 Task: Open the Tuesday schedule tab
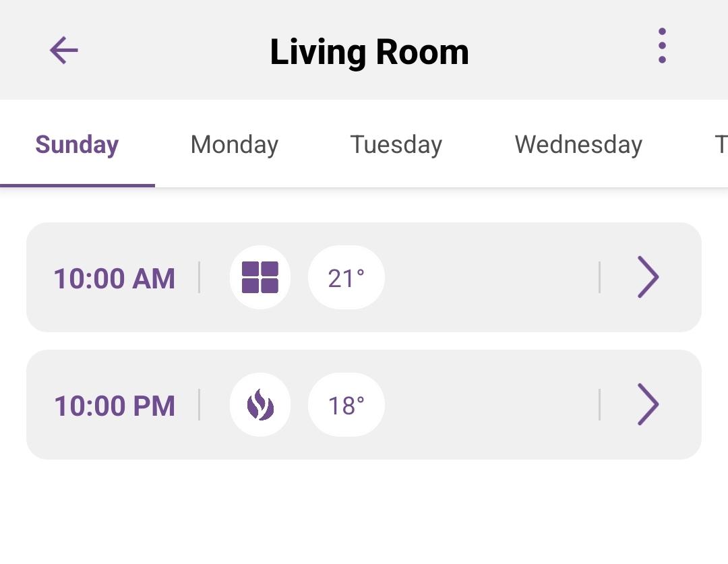tap(396, 144)
